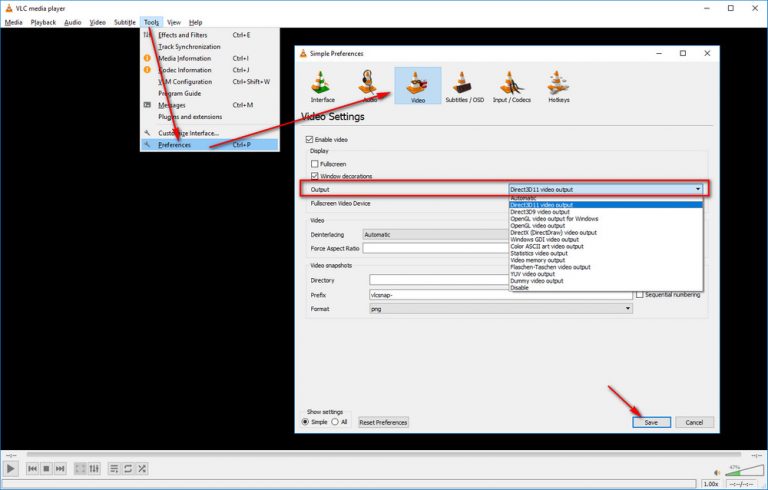Choose Windows GDI video output
This screenshot has width=768, height=490.
606,240
